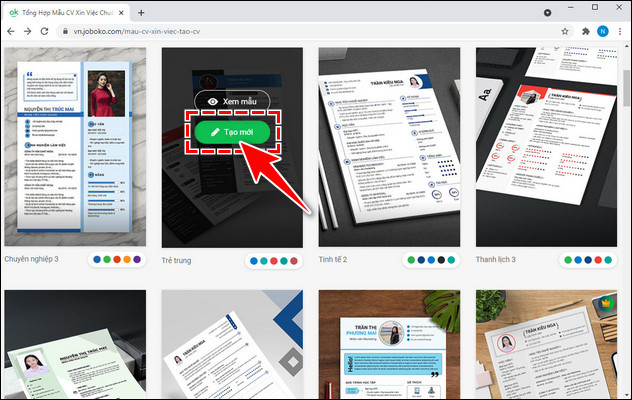Open the Chrome three-dot menu

point(620,31)
